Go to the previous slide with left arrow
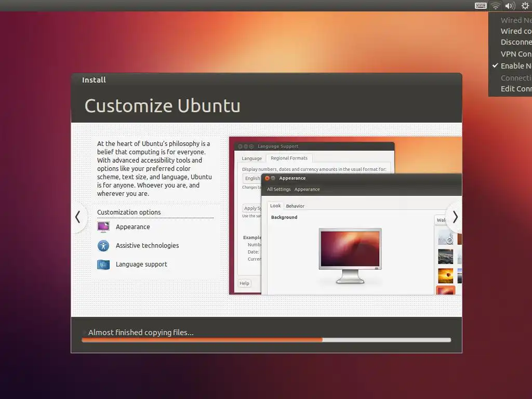This screenshot has width=532, height=399. click(78, 217)
